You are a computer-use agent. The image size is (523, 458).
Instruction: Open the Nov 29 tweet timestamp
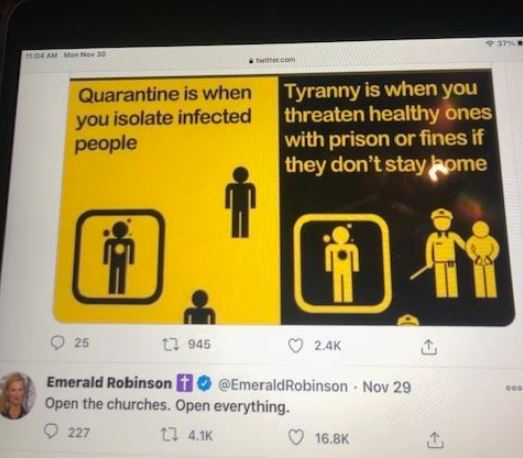click(387, 387)
